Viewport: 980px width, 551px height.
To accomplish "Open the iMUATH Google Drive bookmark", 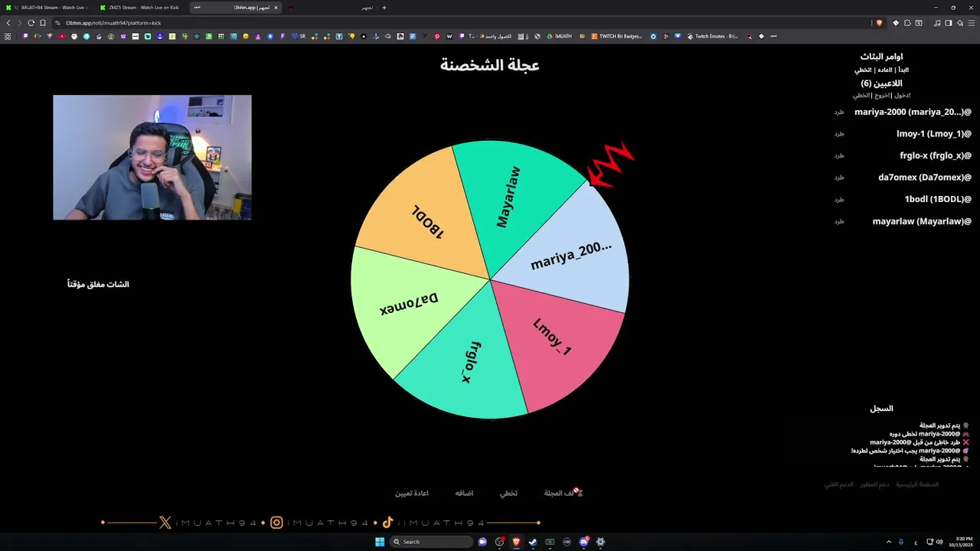I will click(x=559, y=36).
